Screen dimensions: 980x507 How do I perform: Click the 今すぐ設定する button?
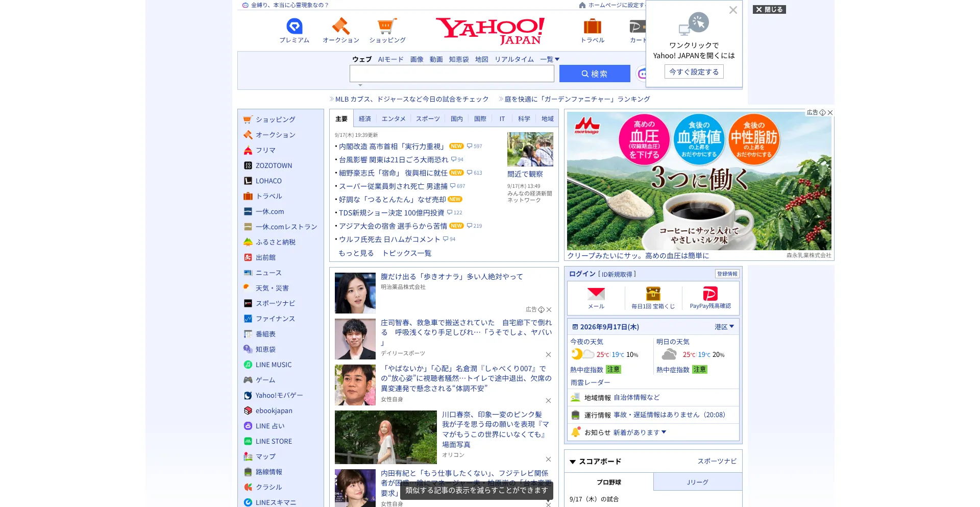[694, 72]
